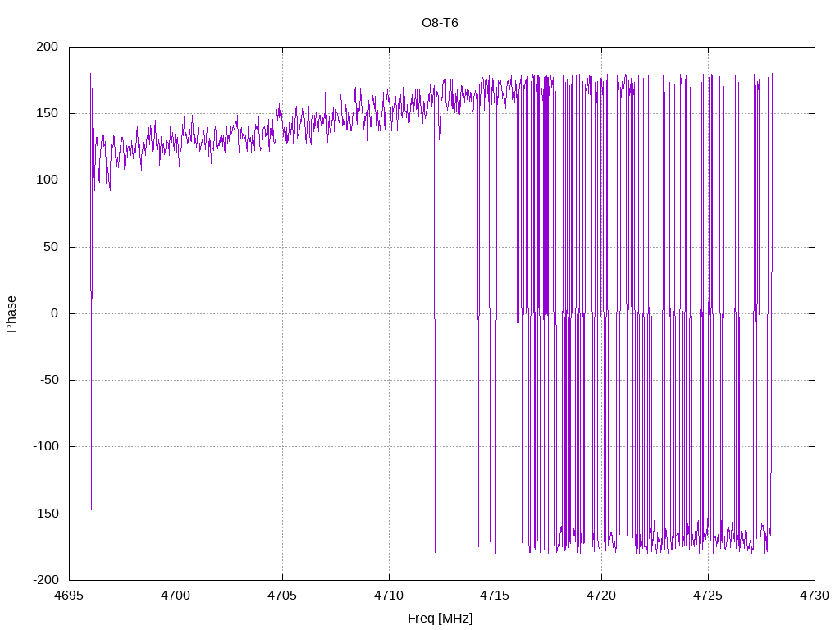Click x-axis tick value 4730
840x630 pixels.
(x=815, y=596)
